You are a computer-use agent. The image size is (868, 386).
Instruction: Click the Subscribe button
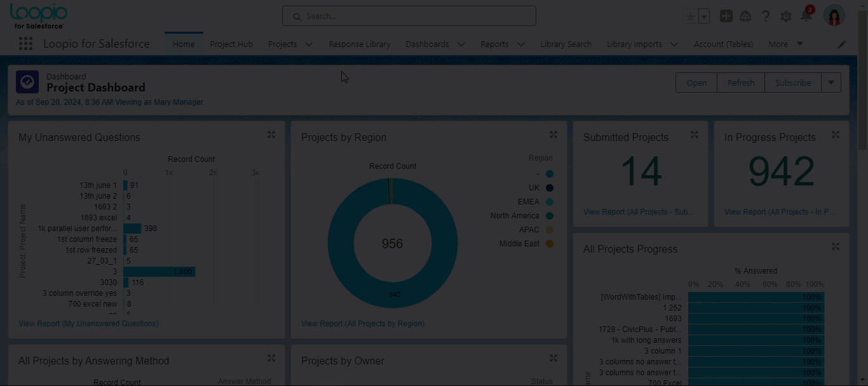point(793,83)
